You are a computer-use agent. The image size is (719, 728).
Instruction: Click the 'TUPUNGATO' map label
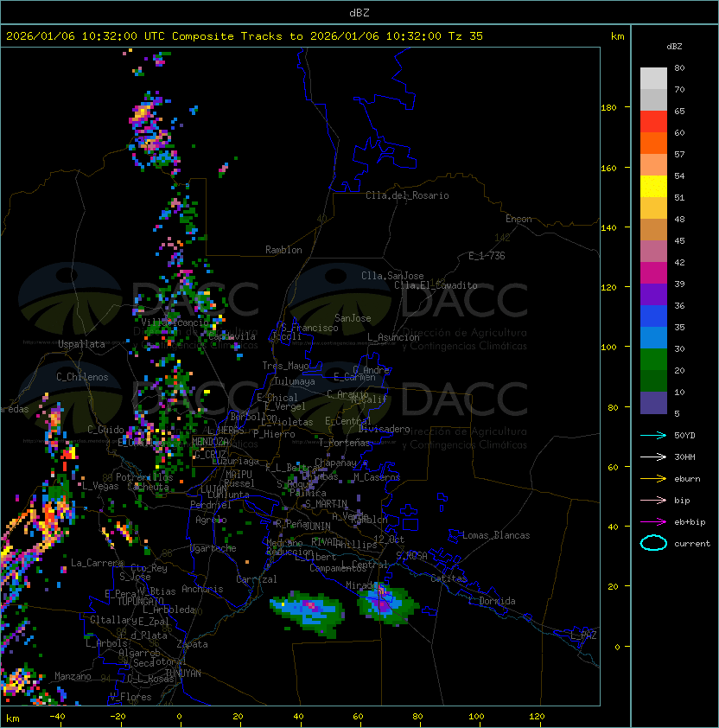pyautogui.click(x=140, y=601)
